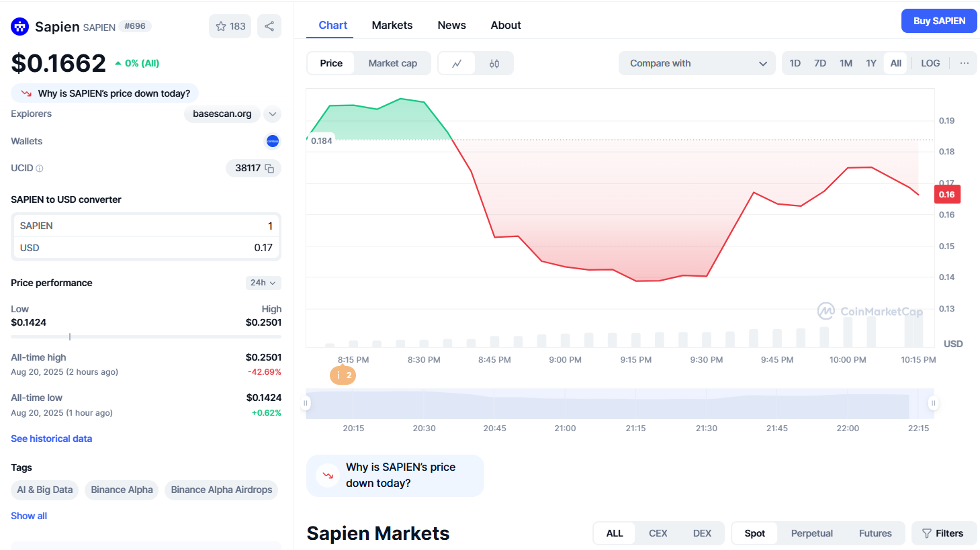980x550 pixels.
Task: Click trending-down icon in lower price card
Action: pyautogui.click(x=328, y=475)
